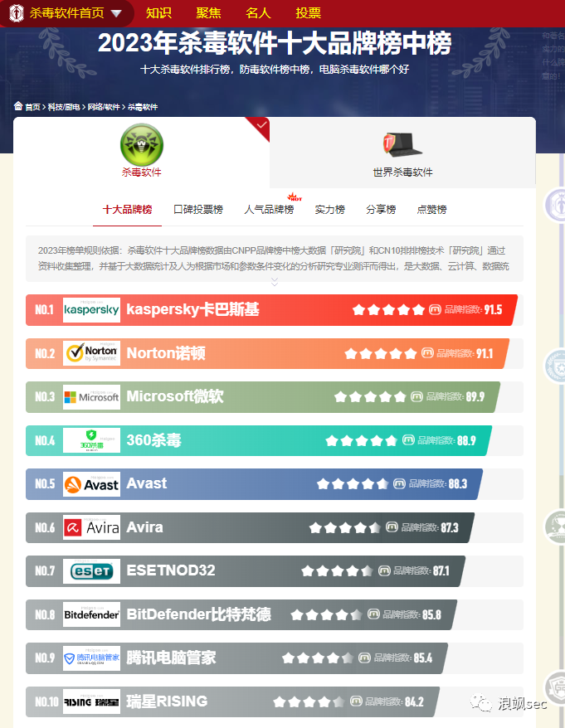Open the 杀毒软件首页 dropdown arrow

click(116, 13)
